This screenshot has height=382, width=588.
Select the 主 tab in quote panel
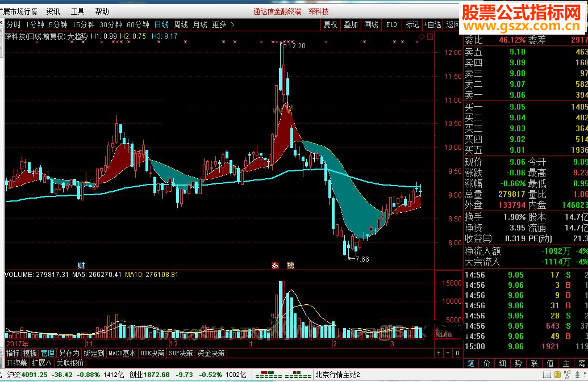566,363
